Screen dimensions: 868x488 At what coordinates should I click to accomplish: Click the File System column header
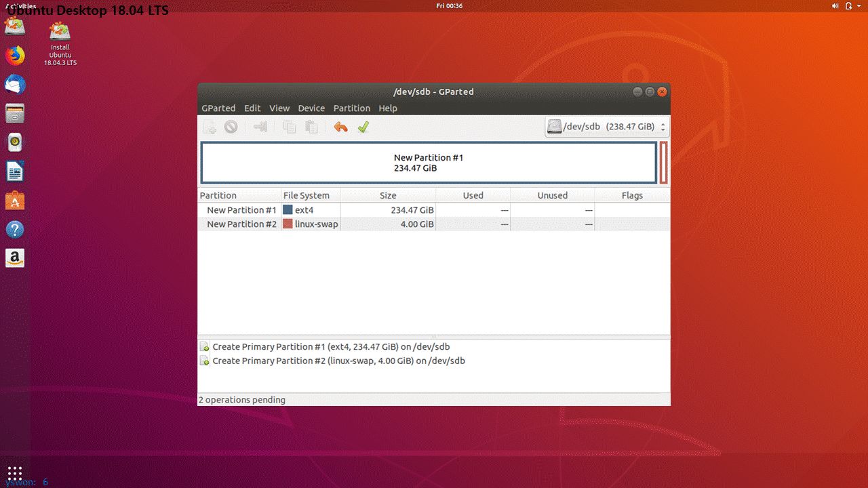point(311,195)
